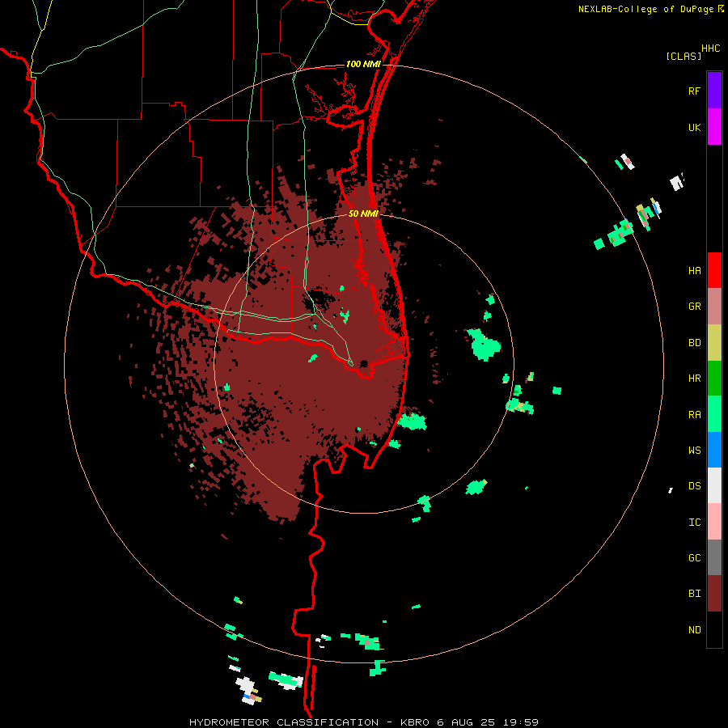
Task: Click the 100 NMI range ring label
Action: click(363, 64)
